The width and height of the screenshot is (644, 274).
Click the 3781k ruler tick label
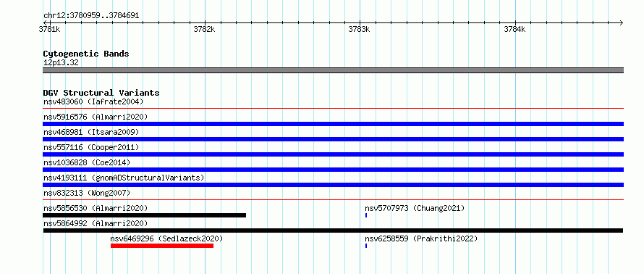click(x=49, y=29)
